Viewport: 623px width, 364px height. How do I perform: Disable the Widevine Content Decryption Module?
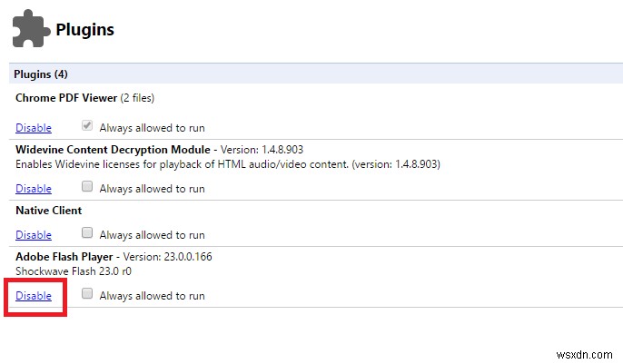tap(34, 189)
